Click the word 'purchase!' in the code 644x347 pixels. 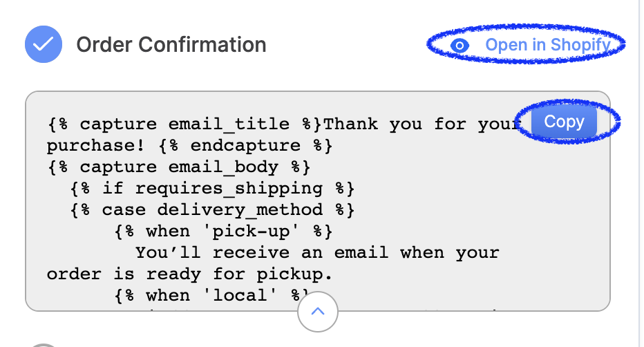(95, 146)
